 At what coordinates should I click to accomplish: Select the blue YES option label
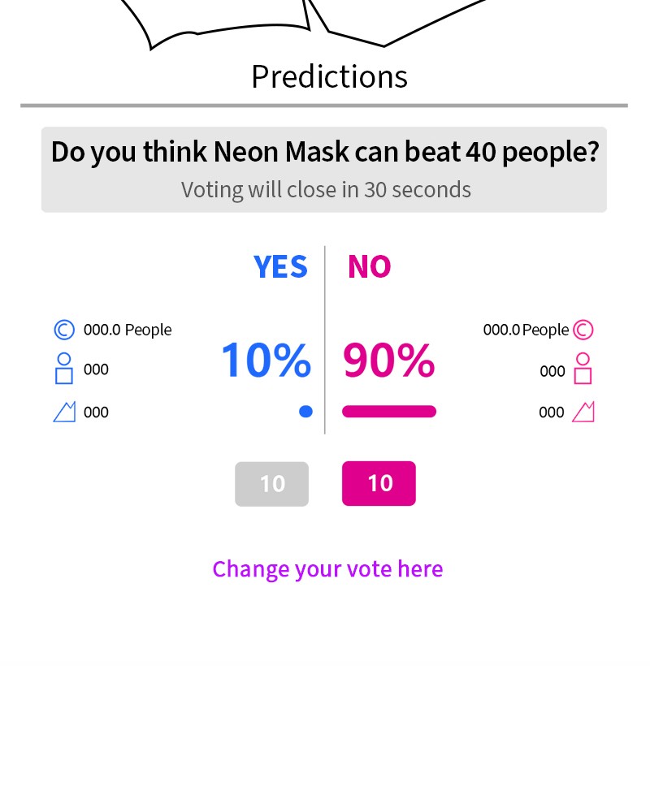(280, 267)
